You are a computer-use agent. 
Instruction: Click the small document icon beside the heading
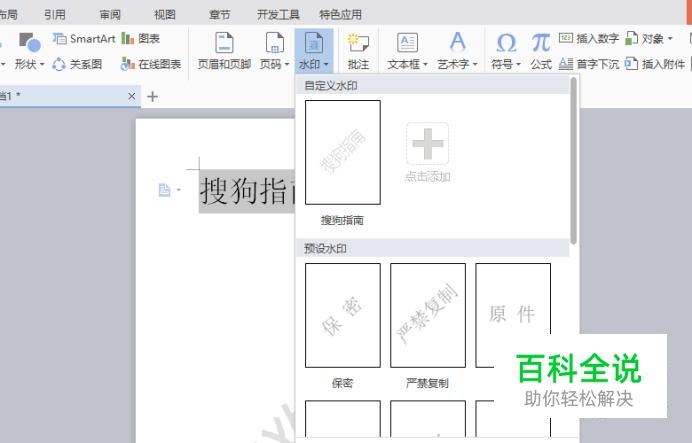tap(164, 190)
